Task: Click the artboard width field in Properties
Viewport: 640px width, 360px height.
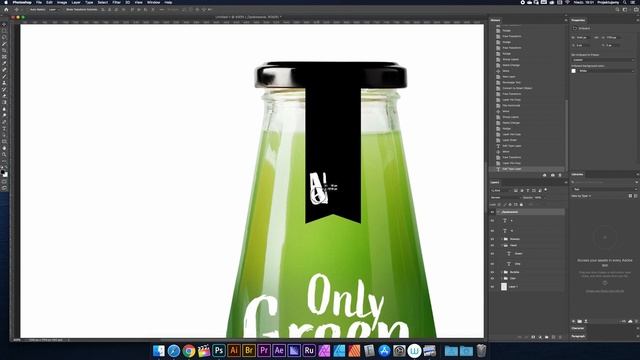Action: click(x=583, y=38)
